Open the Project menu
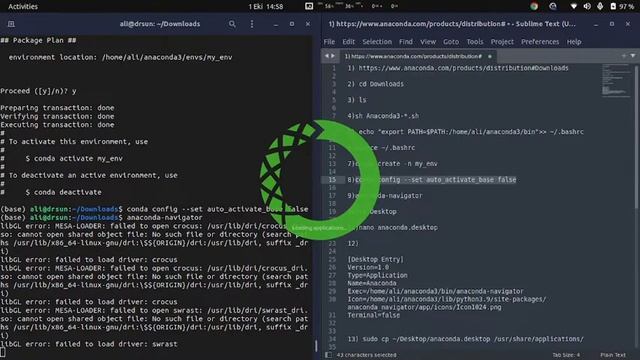640x360 pixels. 502,42
